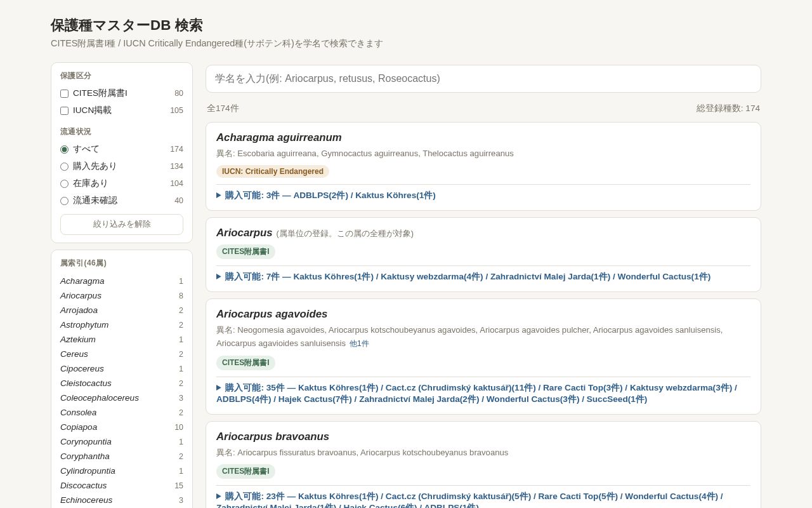Viewport: 812px width, 508px height.
Task: Go to Cipocereus in genus index
Action: tap(122, 369)
